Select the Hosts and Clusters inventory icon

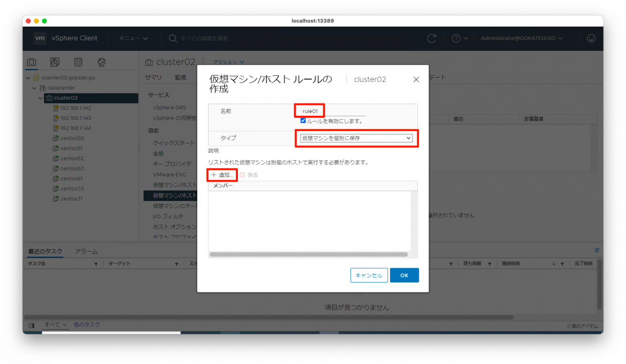pos(31,62)
